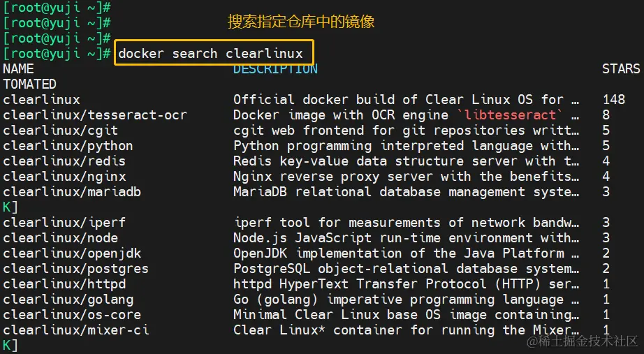Select the clearlinux/cgit repository name
This screenshot has height=354, width=644.
[x=60, y=131]
